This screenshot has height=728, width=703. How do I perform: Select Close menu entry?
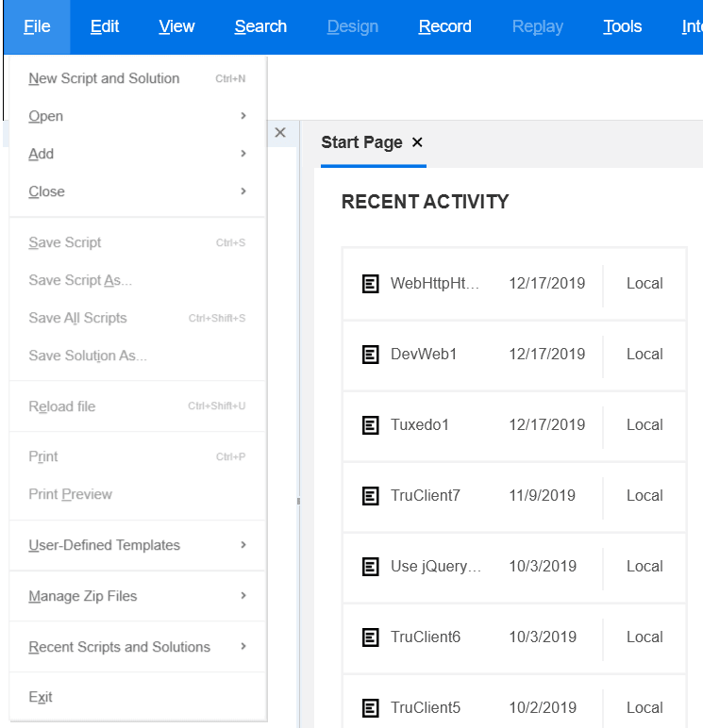point(138,191)
